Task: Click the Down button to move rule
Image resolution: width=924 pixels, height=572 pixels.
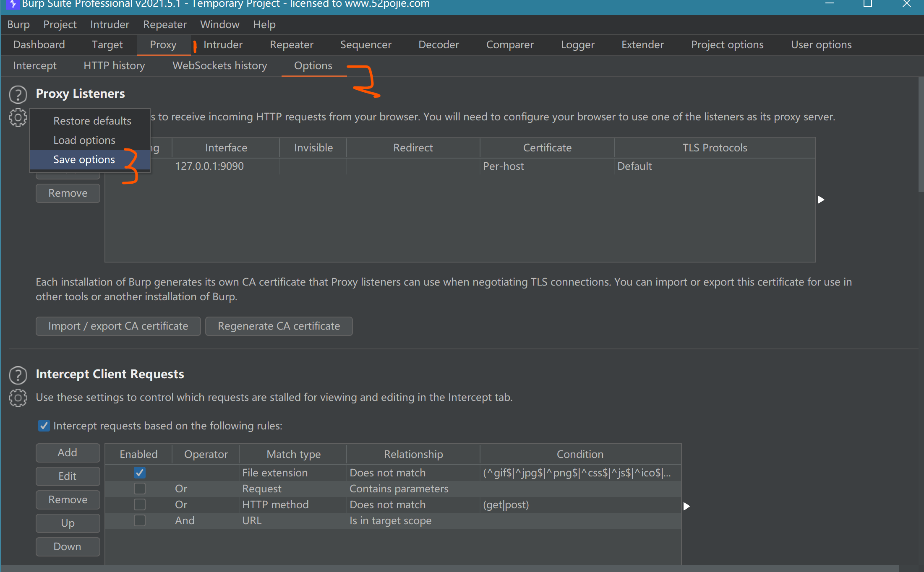Action: 68,547
